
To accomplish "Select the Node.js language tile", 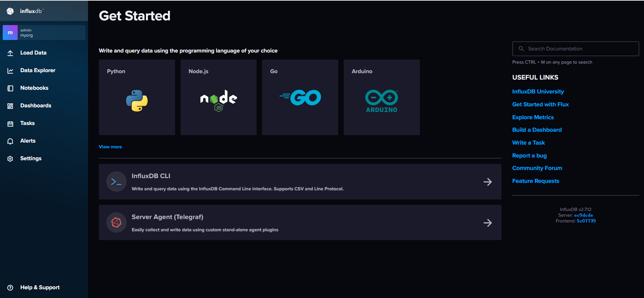I will tap(218, 97).
